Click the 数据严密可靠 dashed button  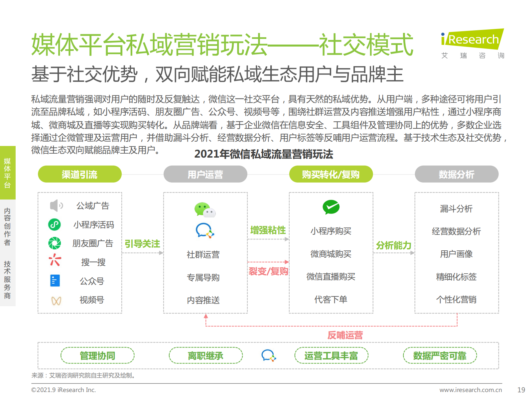pos(440,355)
